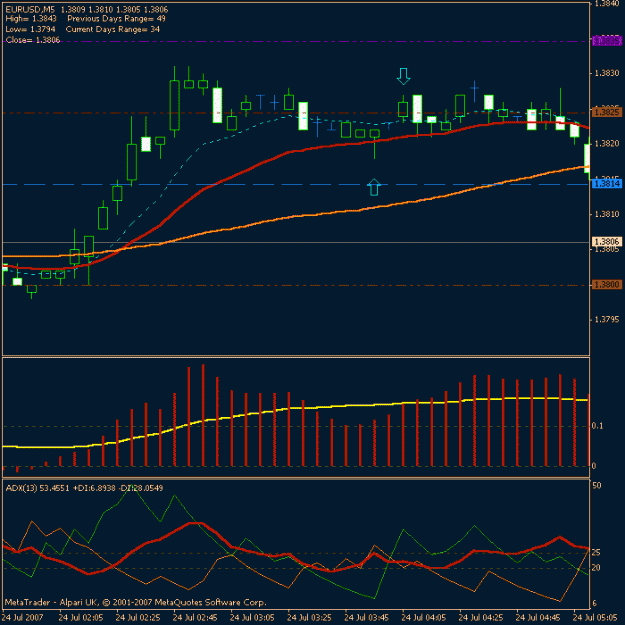Select the blue 1.3814 price tag
Viewport: 625px width, 625px height.
click(607, 184)
